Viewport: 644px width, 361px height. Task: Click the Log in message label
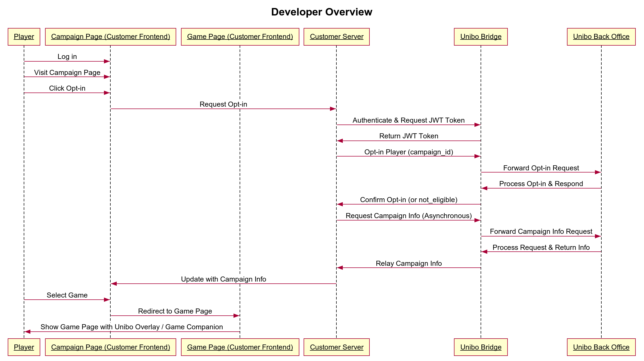point(67,57)
